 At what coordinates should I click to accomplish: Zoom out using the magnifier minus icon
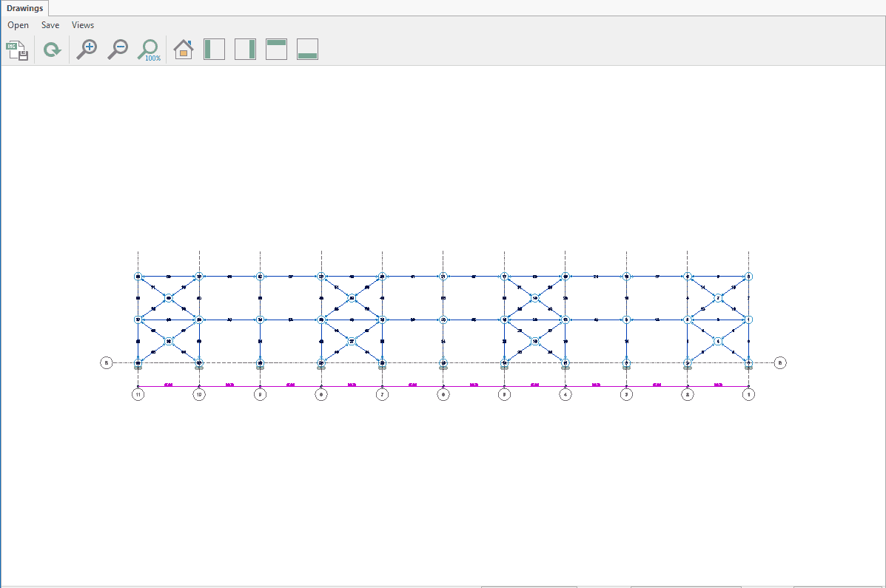coord(118,50)
